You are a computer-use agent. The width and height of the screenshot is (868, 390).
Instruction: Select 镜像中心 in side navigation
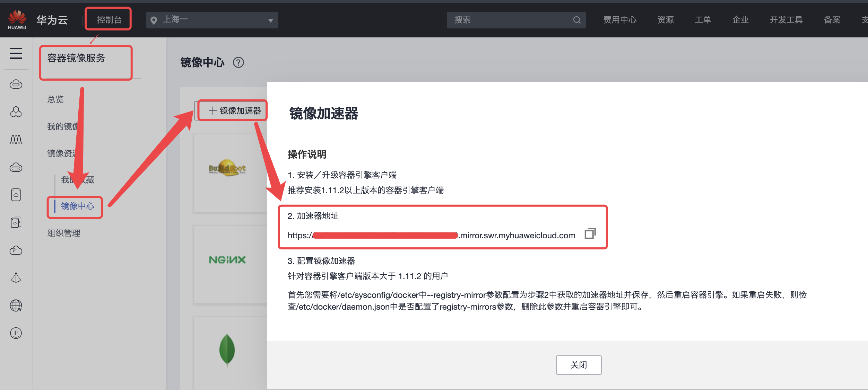pyautogui.click(x=77, y=206)
